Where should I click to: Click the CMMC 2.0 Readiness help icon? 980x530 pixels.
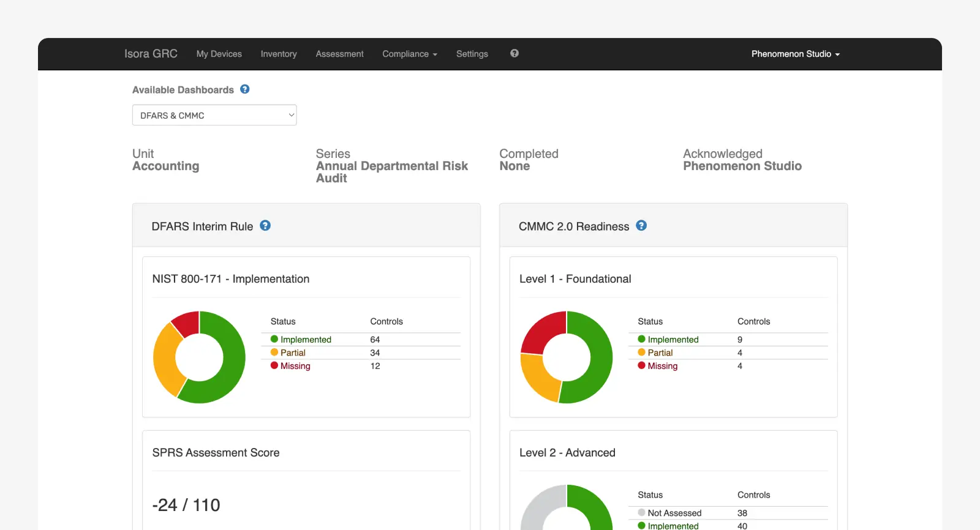coord(641,226)
